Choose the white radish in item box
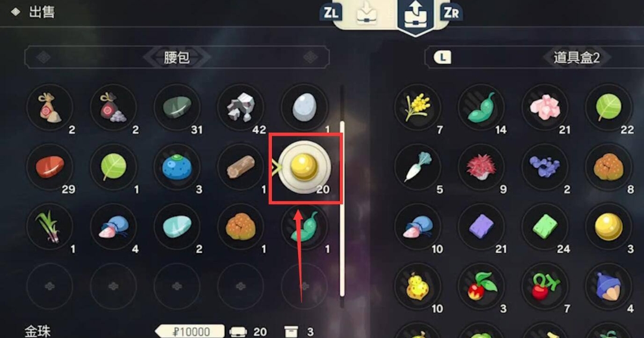The height and width of the screenshot is (338, 644). pos(417,167)
